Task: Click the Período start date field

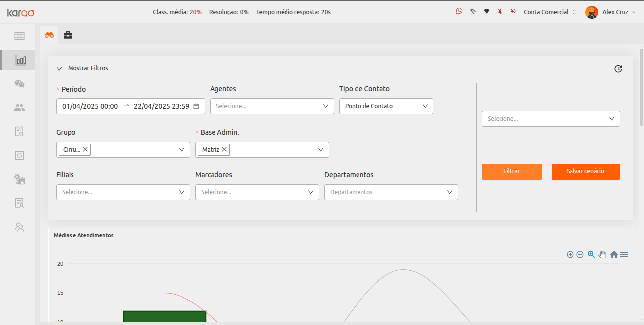Action: coord(90,106)
